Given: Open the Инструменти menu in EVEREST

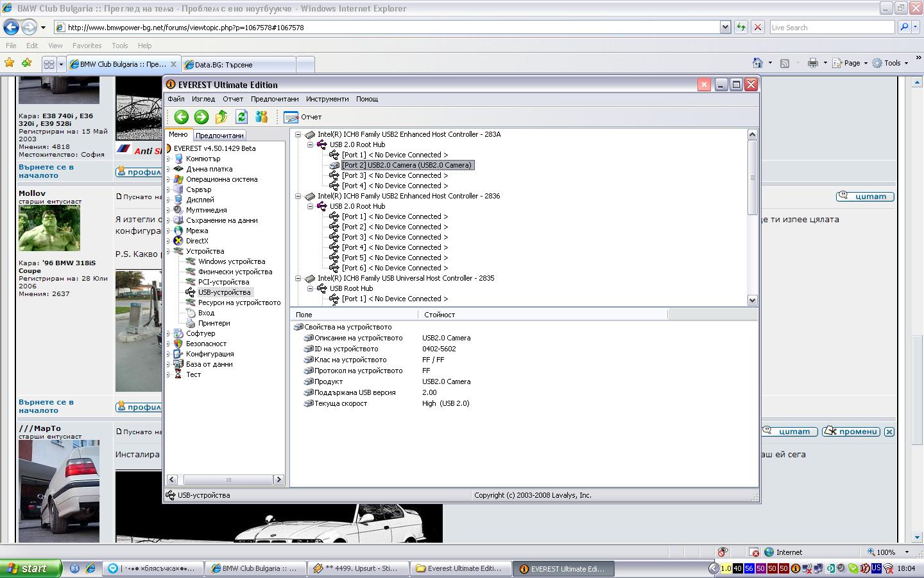Looking at the screenshot, I should coord(327,99).
